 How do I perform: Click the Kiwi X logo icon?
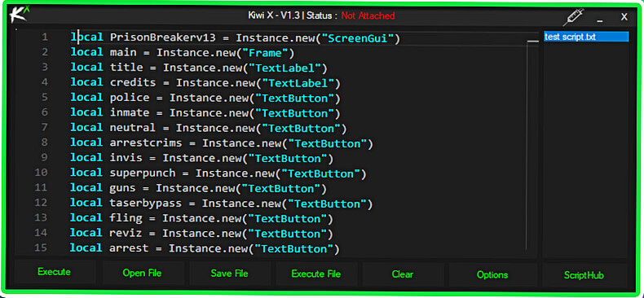[x=20, y=15]
